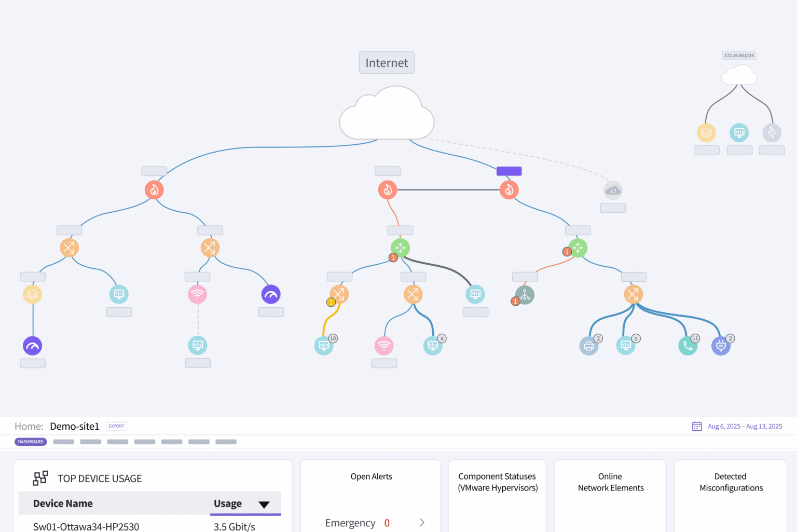
Task: Open the purple power plug device node
Action: (721, 345)
